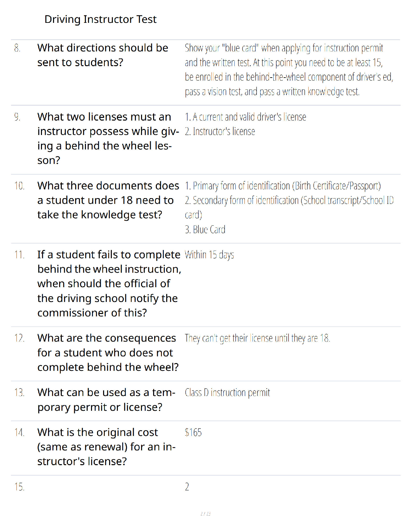
Task: Click the Driving Instructor Test title
Action: (x=100, y=19)
